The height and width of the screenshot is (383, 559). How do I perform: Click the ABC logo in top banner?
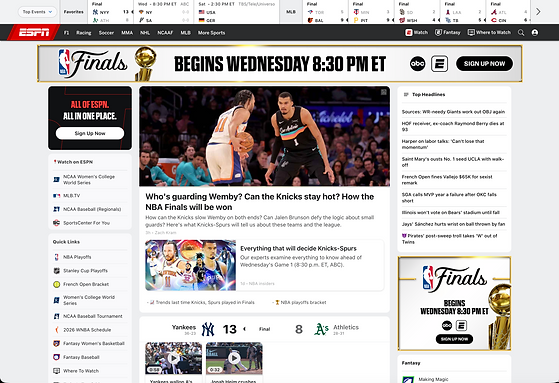point(417,64)
